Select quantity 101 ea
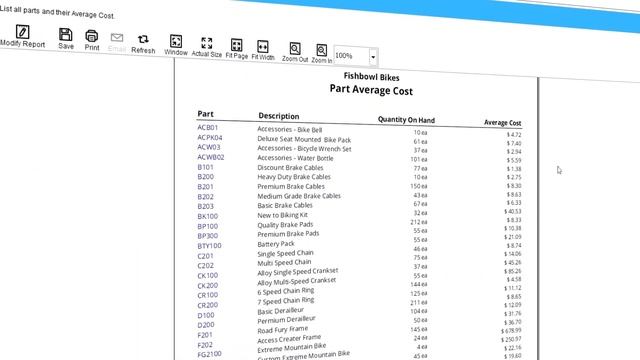The image size is (640, 360). pos(419,159)
